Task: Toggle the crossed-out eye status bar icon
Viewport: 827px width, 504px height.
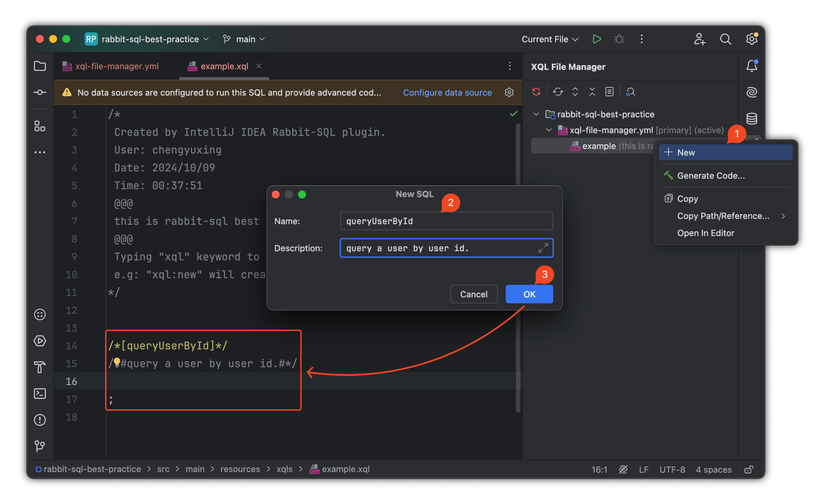Action: click(x=623, y=469)
